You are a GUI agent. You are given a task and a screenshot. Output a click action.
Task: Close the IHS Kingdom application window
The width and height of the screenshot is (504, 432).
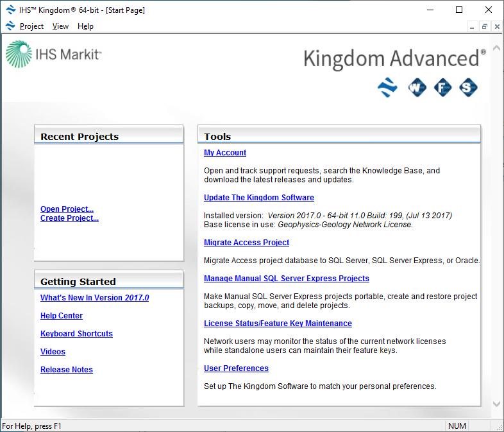point(488,10)
